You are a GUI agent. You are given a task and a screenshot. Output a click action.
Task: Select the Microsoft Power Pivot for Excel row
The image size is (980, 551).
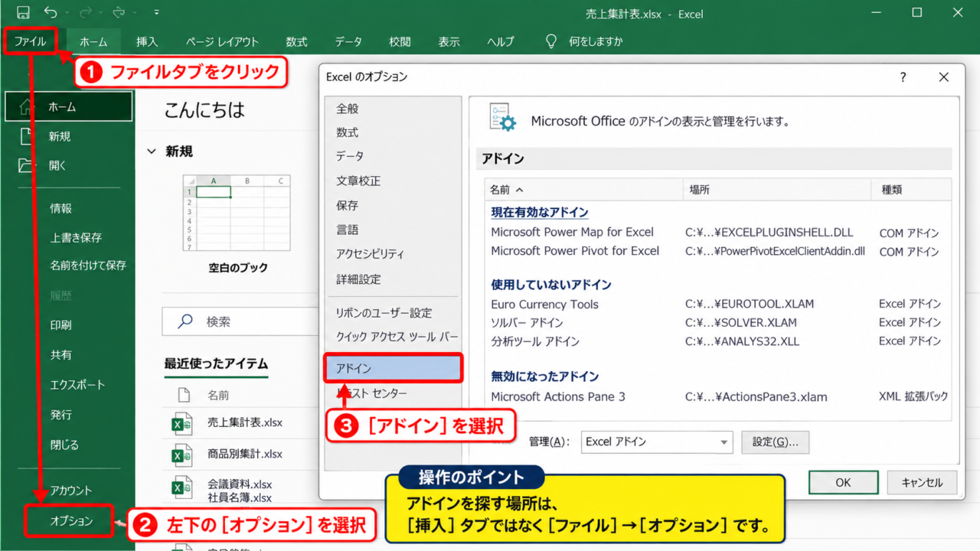[718, 251]
